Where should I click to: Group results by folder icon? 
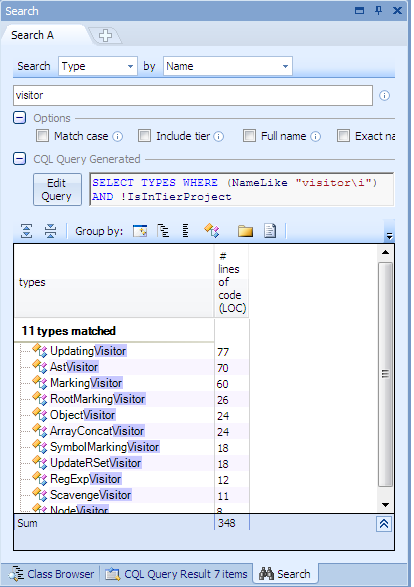(x=245, y=231)
